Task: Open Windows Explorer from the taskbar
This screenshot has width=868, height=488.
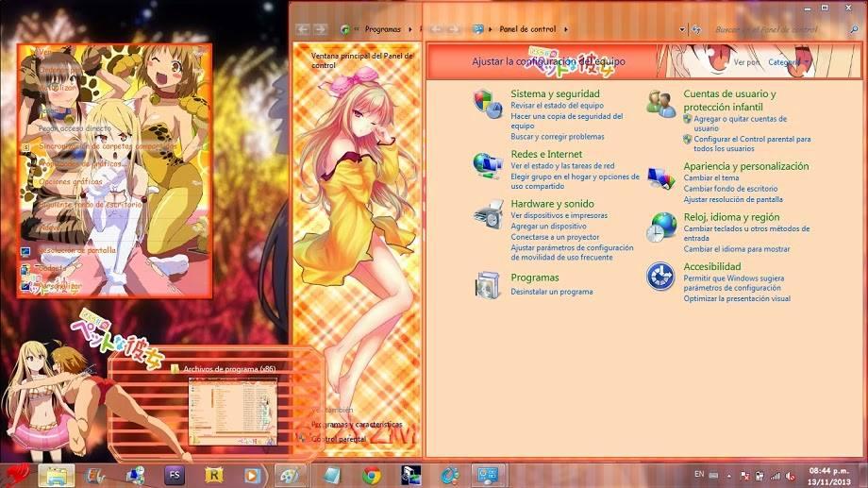Action: pos(57,476)
